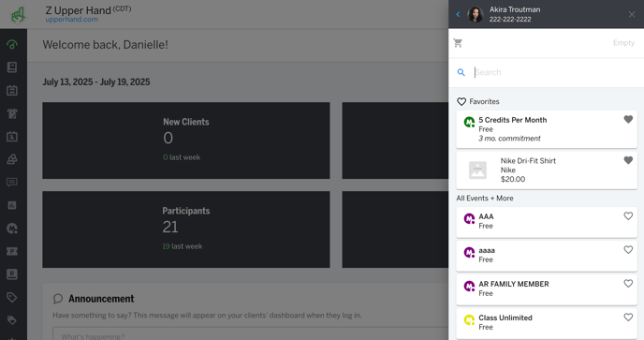
Task: Click the Upper Hand logo
Action: pyautogui.click(x=18, y=14)
